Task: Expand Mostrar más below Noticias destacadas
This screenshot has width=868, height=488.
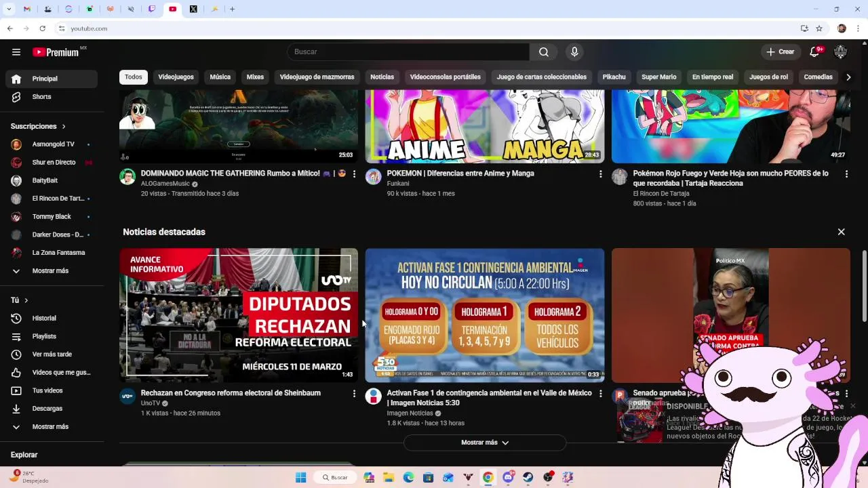Action: pos(485,443)
